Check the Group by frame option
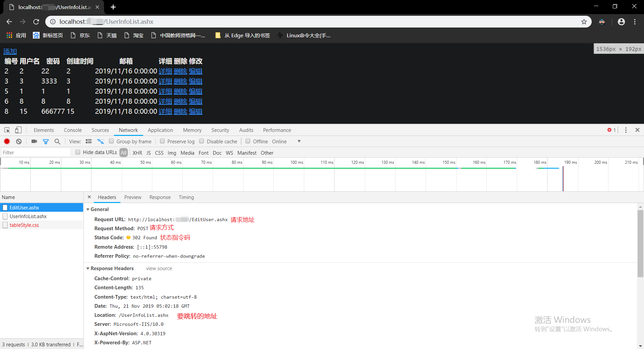The height and width of the screenshot is (349, 644). click(x=111, y=141)
